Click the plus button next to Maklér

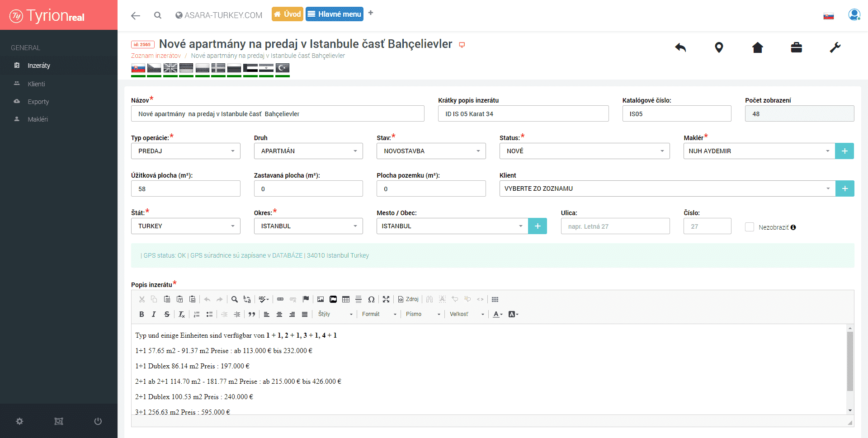(844, 151)
